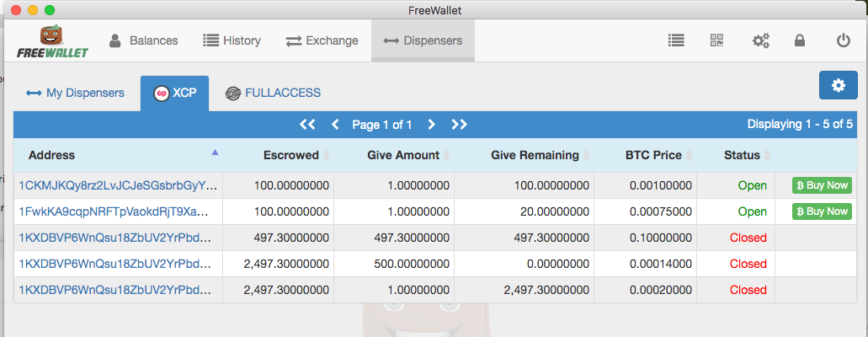868x337 pixels.
Task: Open 1KXDBVP6 address with price 0.00020000
Action: [x=114, y=290]
